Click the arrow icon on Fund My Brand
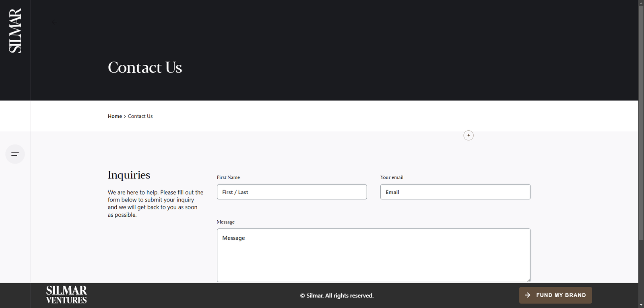 (x=528, y=295)
